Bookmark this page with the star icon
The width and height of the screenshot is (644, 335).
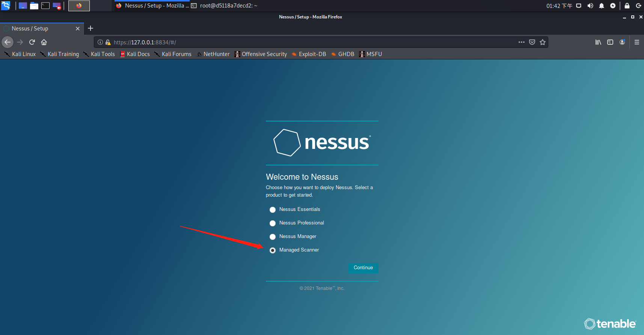pos(543,42)
